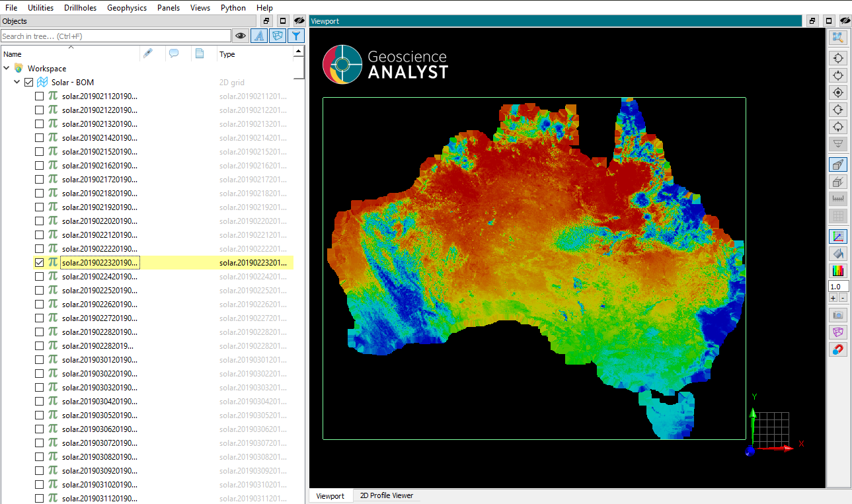Click the blue wireframe cube button
852x504 pixels.
click(278, 36)
